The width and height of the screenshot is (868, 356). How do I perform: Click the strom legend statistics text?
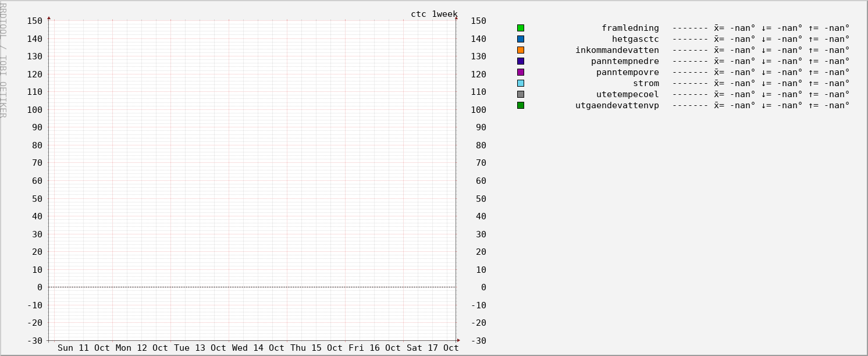coord(760,83)
